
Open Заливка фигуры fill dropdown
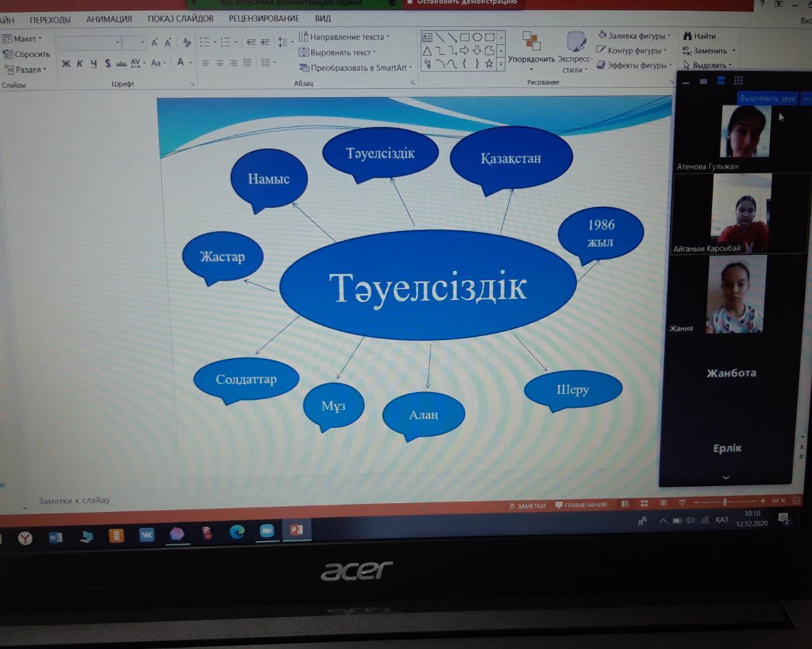(x=634, y=36)
